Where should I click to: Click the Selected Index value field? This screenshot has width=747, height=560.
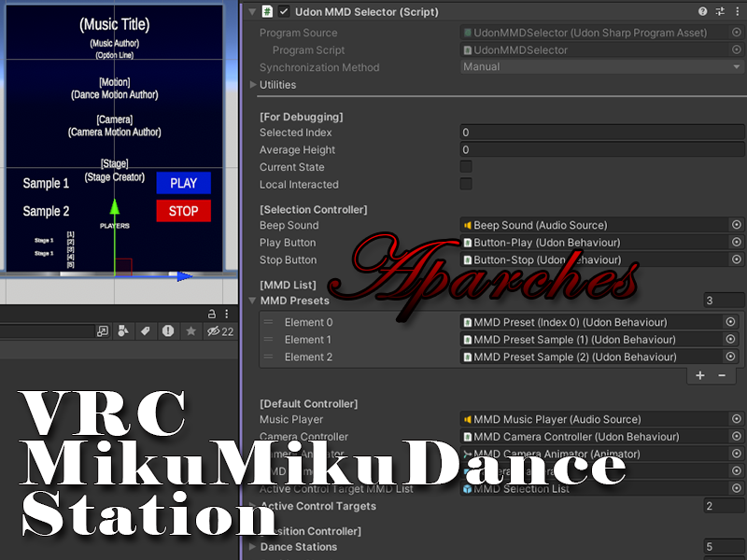[602, 133]
